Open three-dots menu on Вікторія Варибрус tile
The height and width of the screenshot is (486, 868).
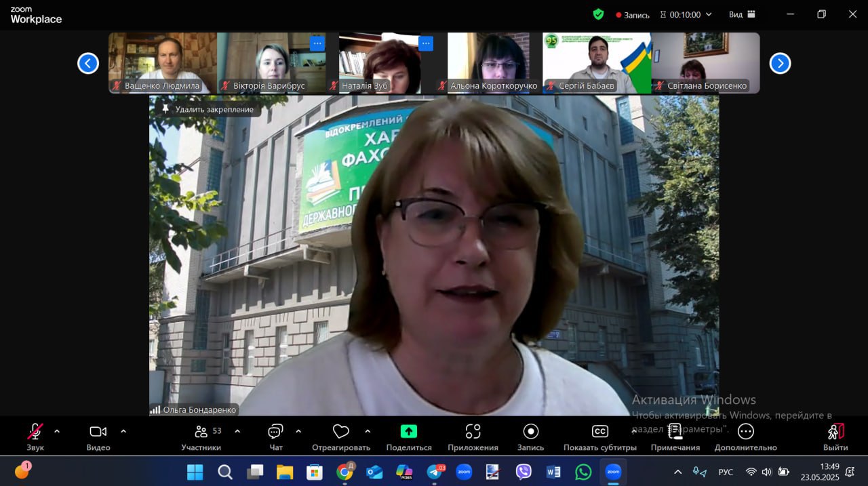317,43
